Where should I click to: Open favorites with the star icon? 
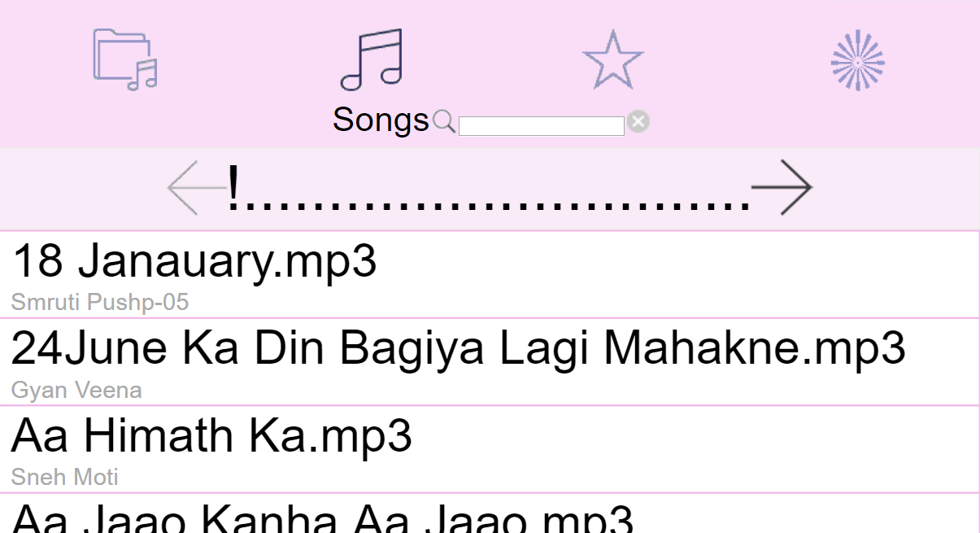click(x=612, y=59)
